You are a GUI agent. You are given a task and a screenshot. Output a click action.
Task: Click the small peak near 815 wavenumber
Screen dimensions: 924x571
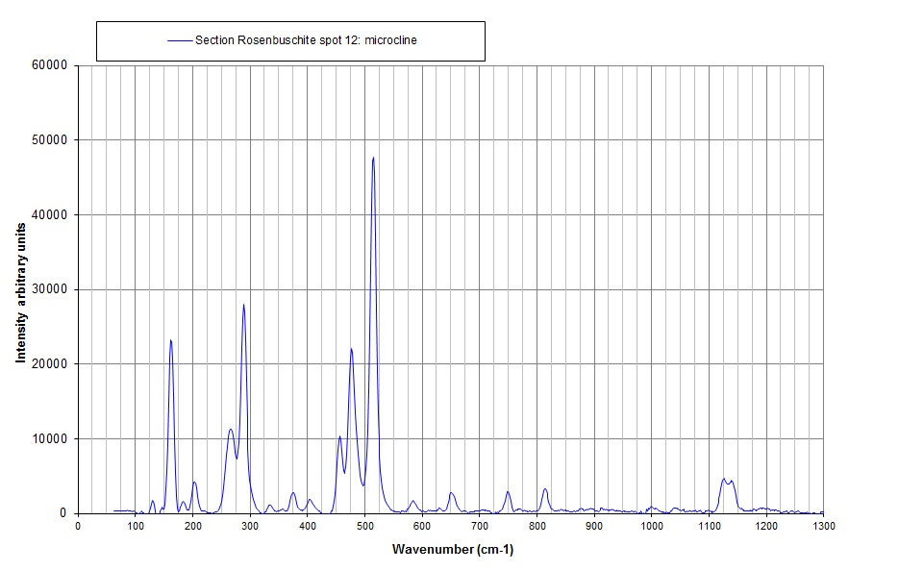click(545, 489)
